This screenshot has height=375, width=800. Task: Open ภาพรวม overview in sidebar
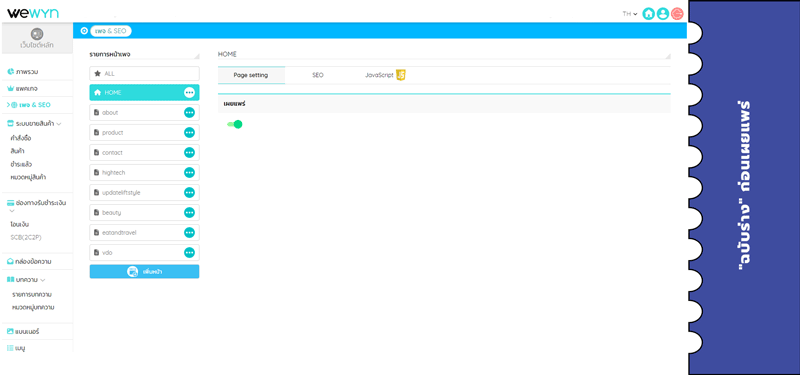(23, 71)
